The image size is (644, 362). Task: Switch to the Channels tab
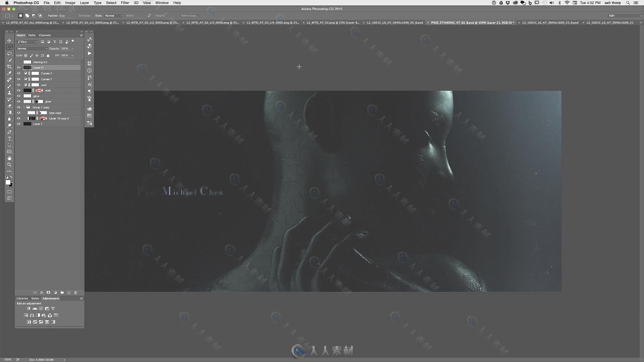pos(45,35)
